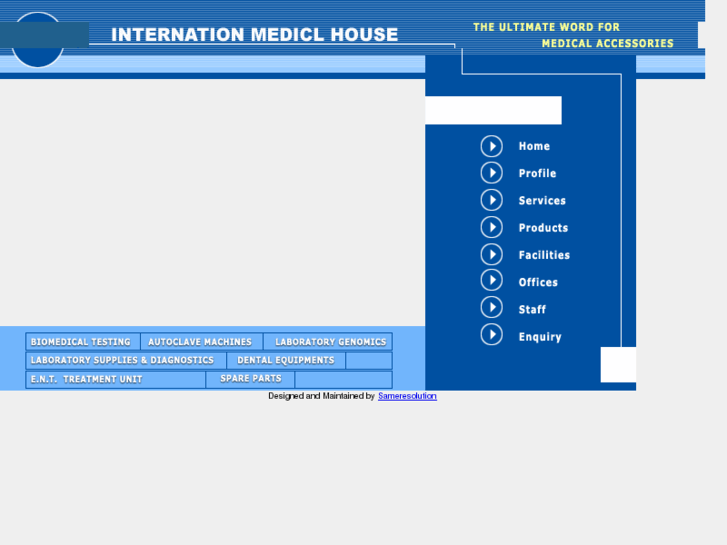Screen dimensions: 727x545
Task: Click the Ultimate Word for Medical Accessories slogan
Action: (573, 35)
